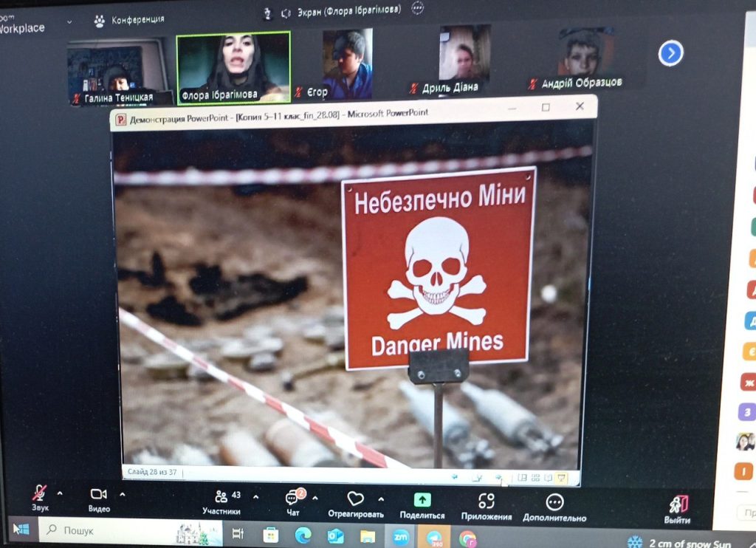
Task: Expand the audio options arrow next to Звук
Action: tap(60, 493)
